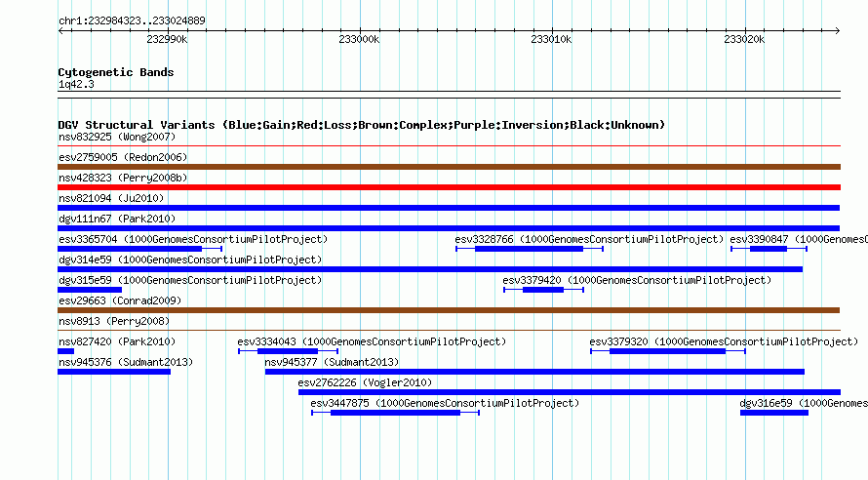The image size is (868, 480).
Task: Click the esv3328766 blue feature bar
Action: 529,249
